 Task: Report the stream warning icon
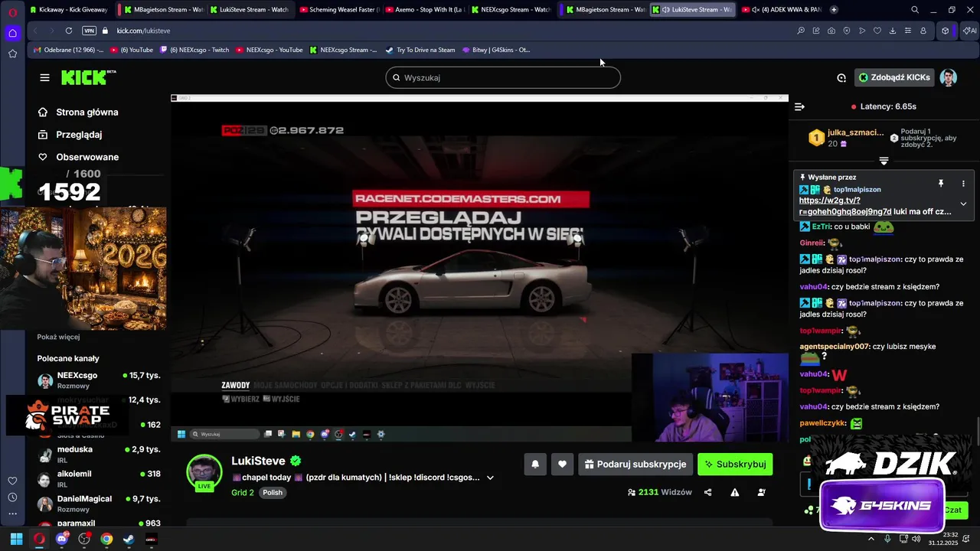coord(735,492)
